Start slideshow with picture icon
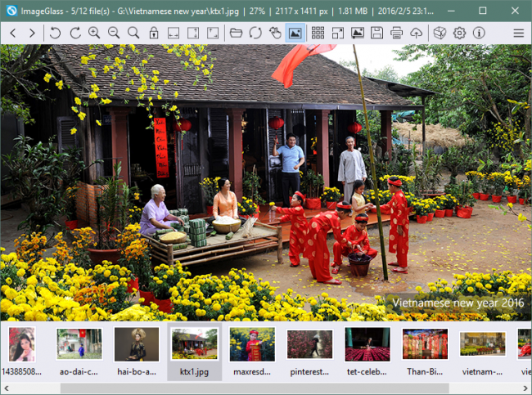Viewport: 532px width, 395px height. pos(358,33)
